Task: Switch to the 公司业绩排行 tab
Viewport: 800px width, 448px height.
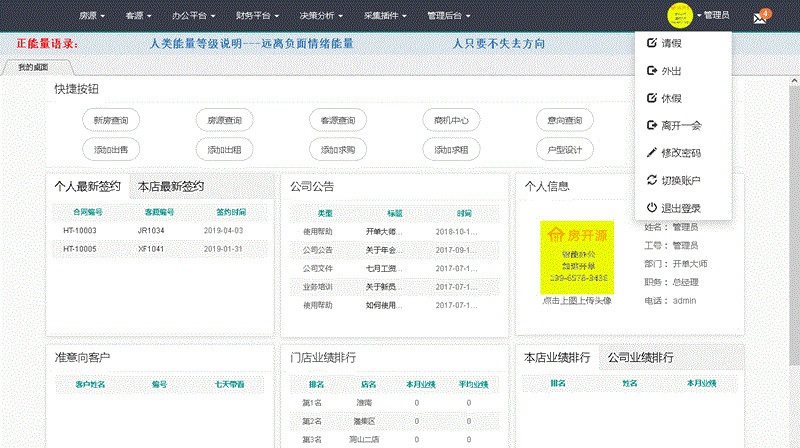Action: coord(640,358)
